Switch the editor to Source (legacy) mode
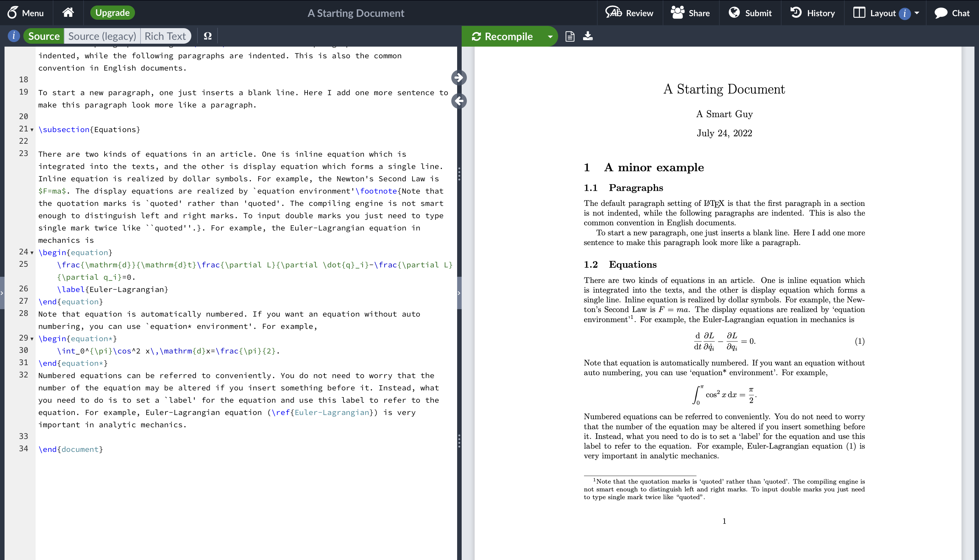The width and height of the screenshot is (979, 560). tap(102, 36)
